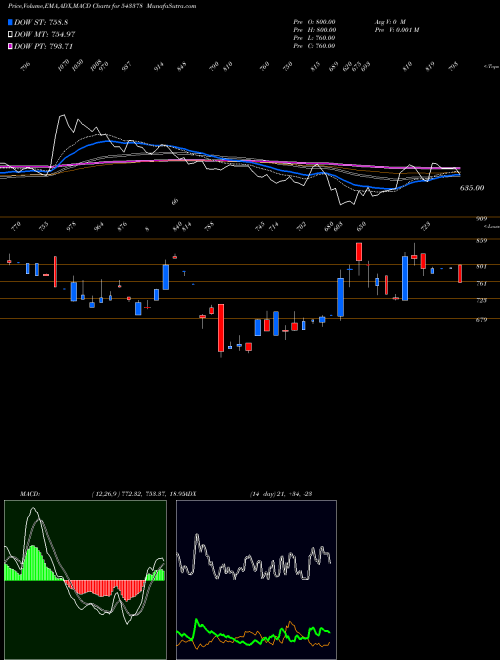
Task: Click the red candle touching the 859 line
Action: (x=359, y=252)
